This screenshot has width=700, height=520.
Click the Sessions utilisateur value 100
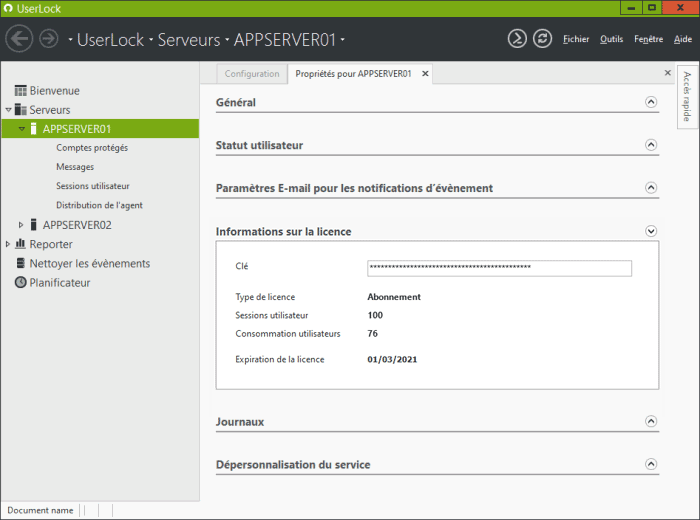tap(375, 315)
